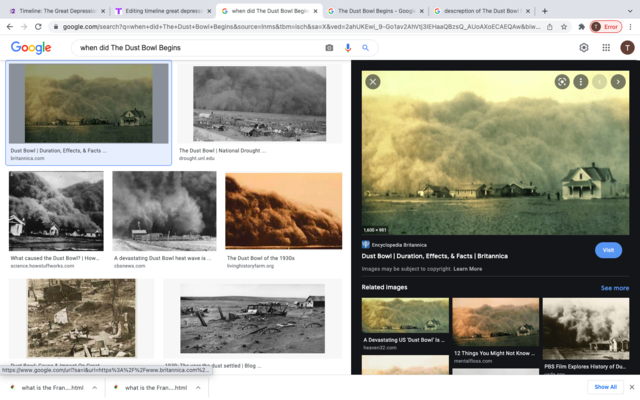Share this page using the address bar share icon
The image size is (640, 400).
point(550,27)
